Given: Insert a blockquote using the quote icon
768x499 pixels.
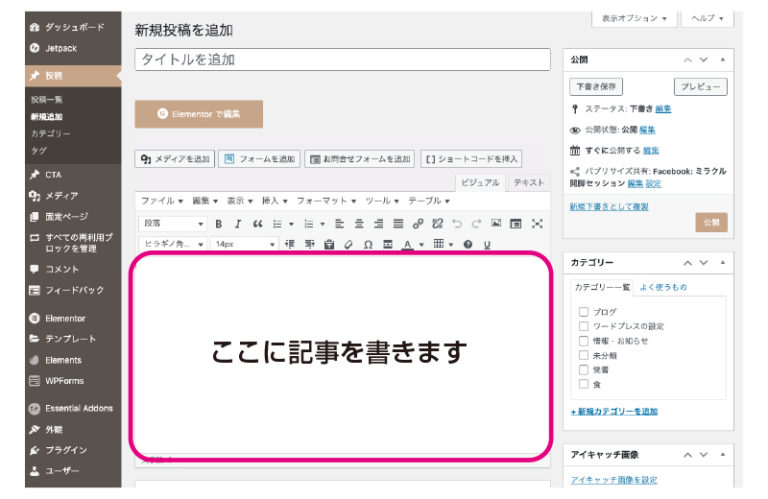Looking at the screenshot, I should coord(257,224).
